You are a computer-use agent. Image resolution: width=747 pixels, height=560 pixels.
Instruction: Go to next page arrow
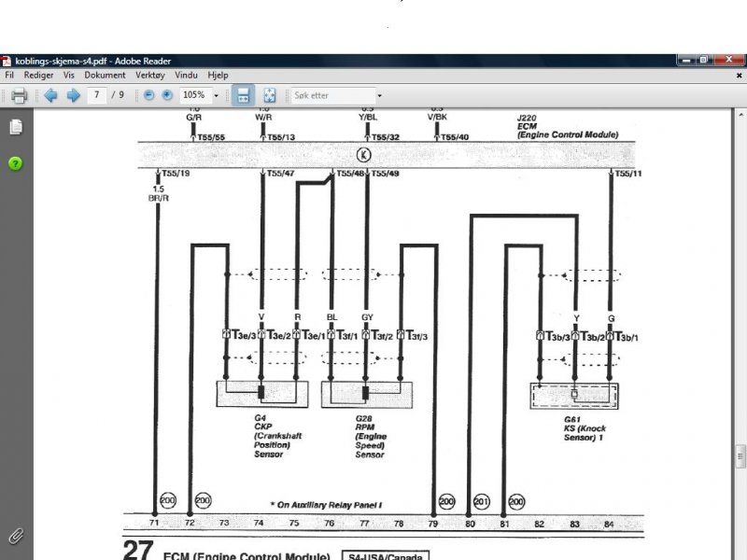[72, 95]
